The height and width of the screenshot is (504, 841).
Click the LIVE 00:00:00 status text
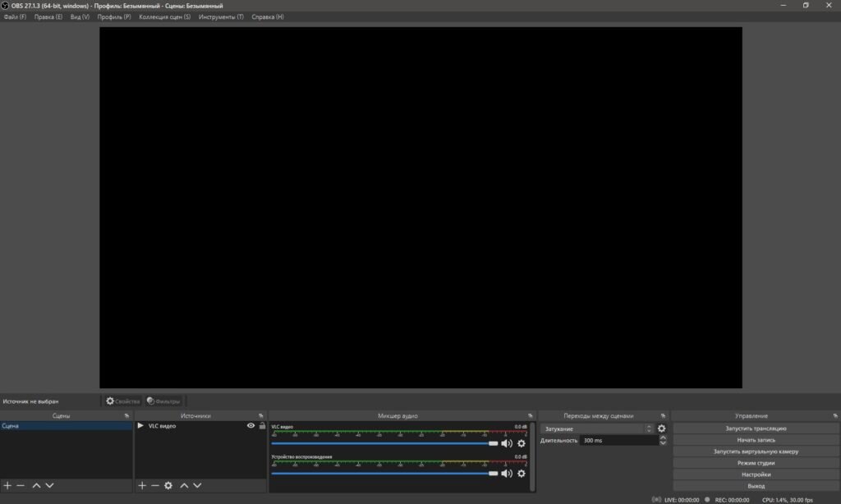pos(681,500)
